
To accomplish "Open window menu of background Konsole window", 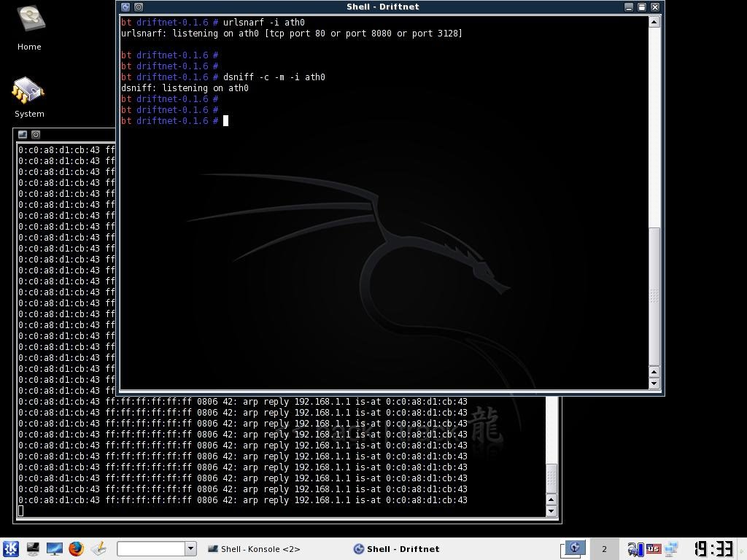I will click(23, 134).
